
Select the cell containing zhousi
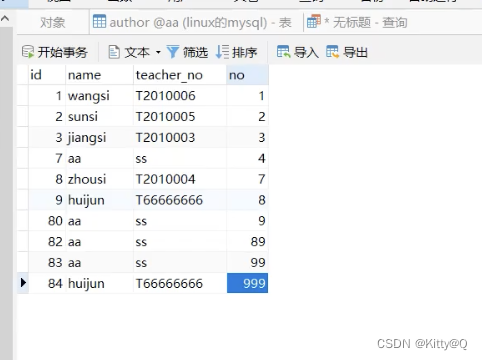(x=99, y=179)
